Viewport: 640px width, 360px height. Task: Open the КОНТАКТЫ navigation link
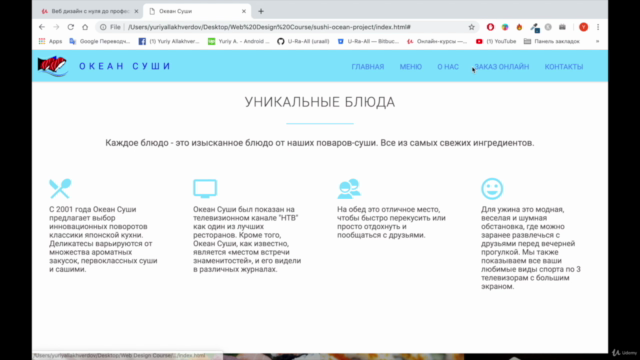click(x=564, y=67)
